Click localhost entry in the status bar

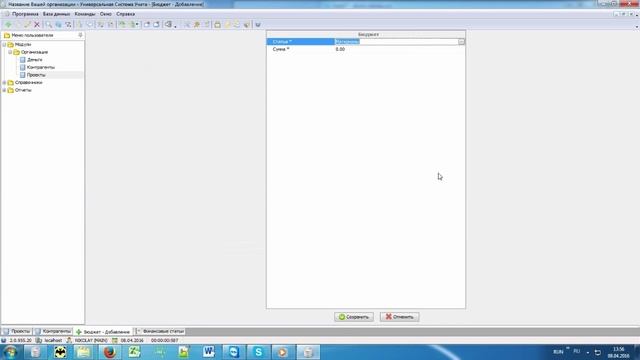pos(53,340)
